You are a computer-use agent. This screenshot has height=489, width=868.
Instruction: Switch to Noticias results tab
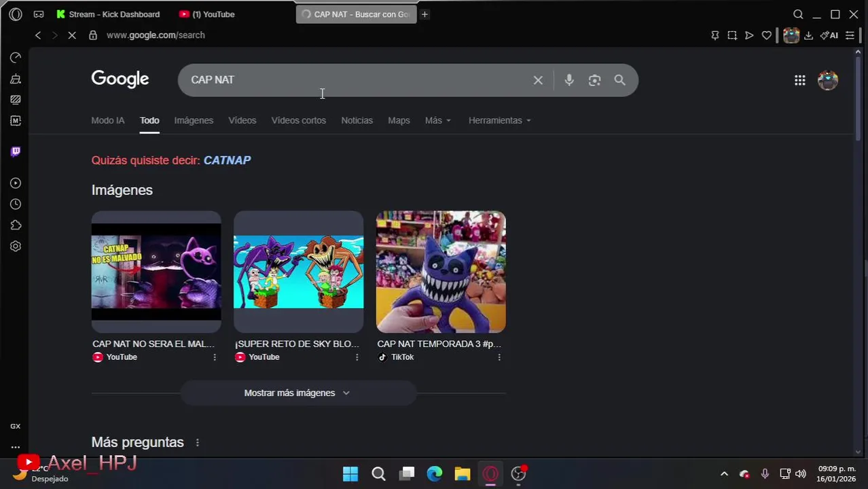(357, 120)
